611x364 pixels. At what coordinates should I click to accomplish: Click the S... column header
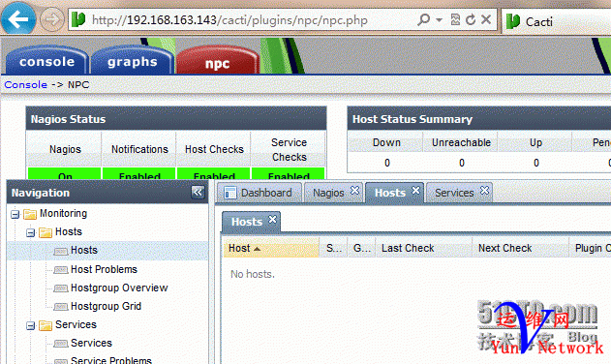334,248
